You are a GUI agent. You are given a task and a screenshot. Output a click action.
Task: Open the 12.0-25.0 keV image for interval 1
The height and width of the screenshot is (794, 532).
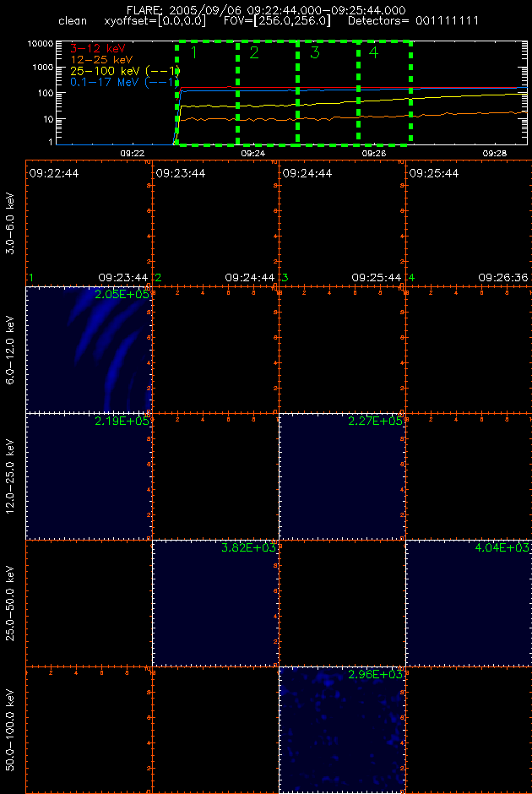coord(89,476)
